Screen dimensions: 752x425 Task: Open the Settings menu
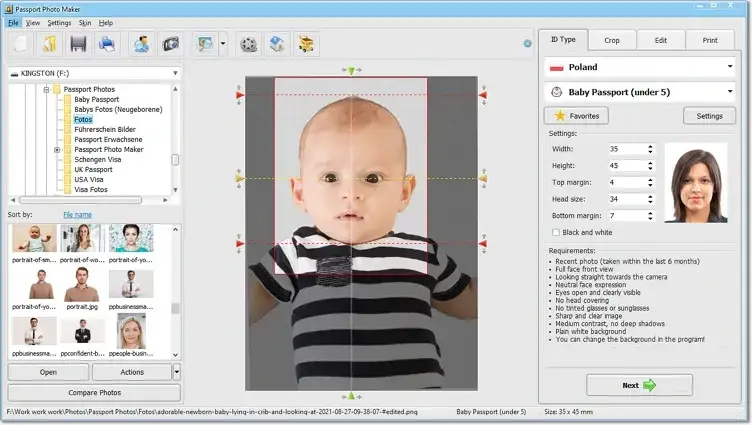(59, 22)
